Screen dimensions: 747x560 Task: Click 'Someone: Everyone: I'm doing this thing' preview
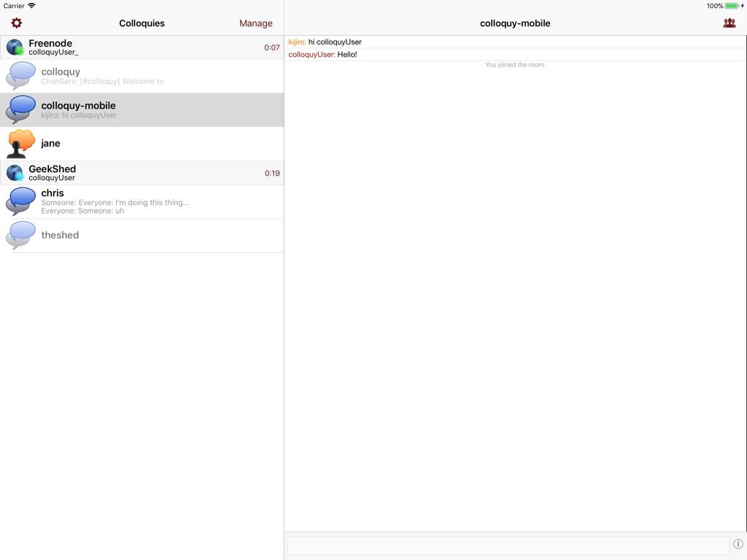coord(115,203)
